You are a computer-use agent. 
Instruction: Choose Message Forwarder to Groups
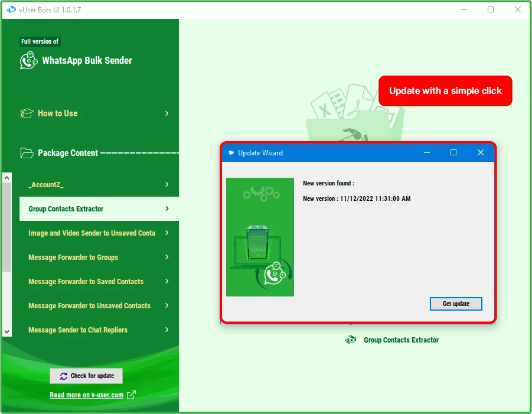(99, 257)
